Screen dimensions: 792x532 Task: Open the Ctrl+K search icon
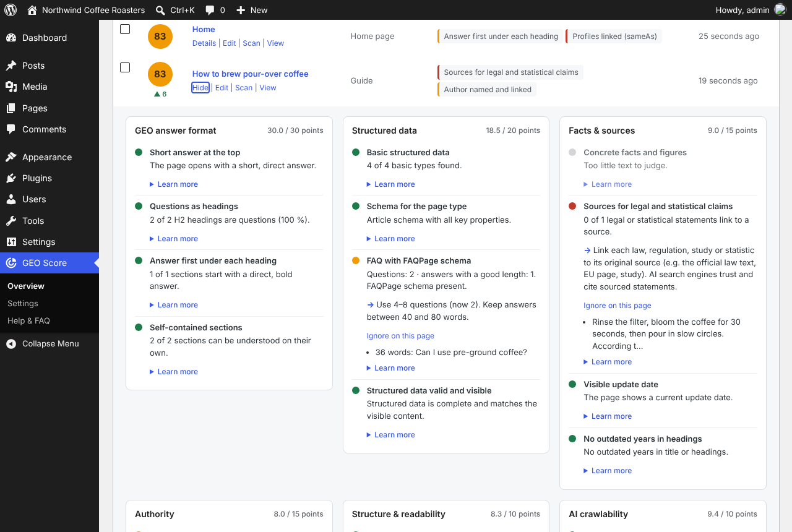click(160, 10)
